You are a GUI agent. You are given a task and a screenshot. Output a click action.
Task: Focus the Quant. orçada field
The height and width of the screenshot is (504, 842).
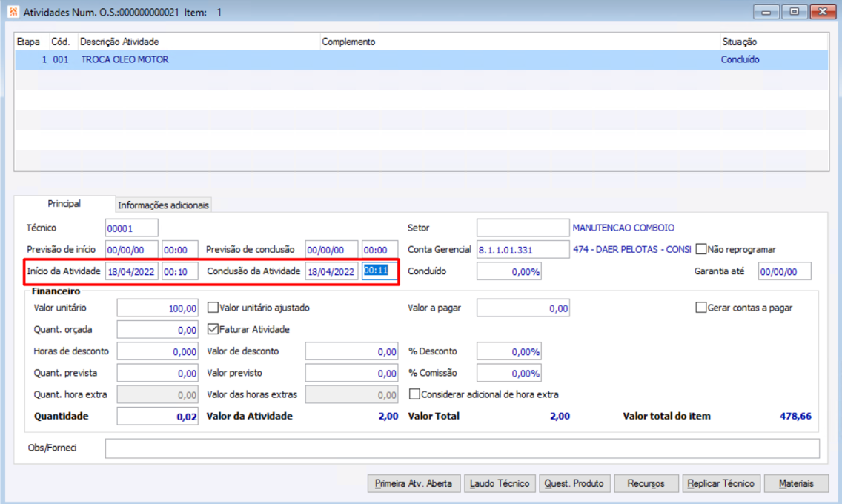tap(157, 330)
